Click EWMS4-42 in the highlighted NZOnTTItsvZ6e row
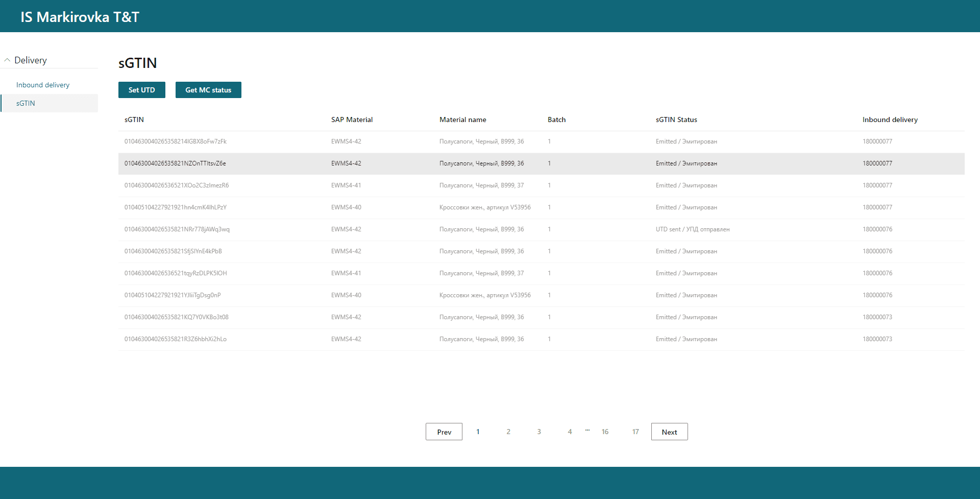The width and height of the screenshot is (980, 499). tap(346, 163)
